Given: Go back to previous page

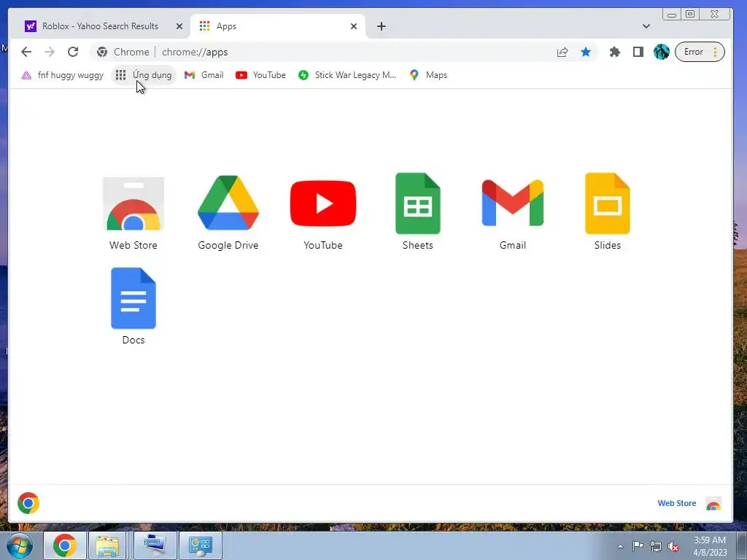Looking at the screenshot, I should (x=26, y=52).
